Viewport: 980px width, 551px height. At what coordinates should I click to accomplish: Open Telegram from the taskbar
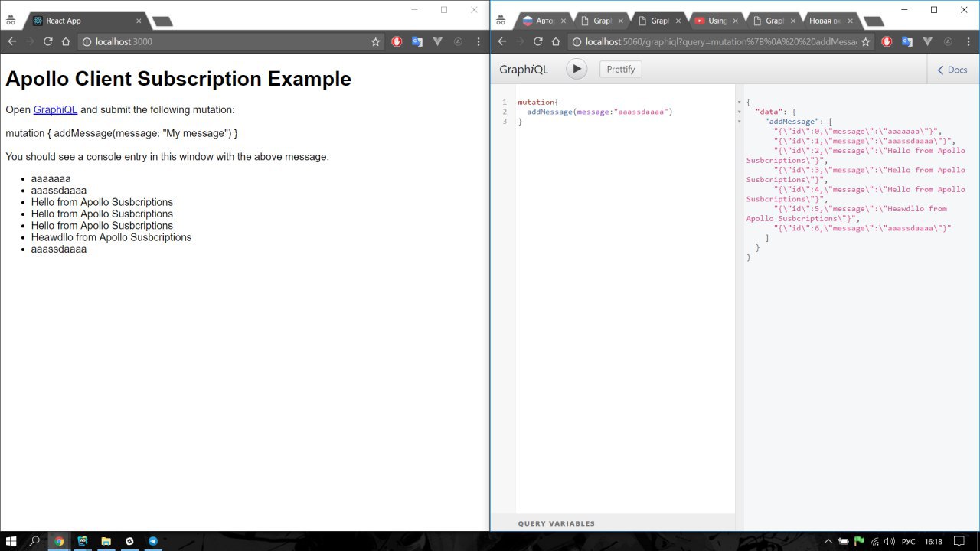(x=153, y=541)
